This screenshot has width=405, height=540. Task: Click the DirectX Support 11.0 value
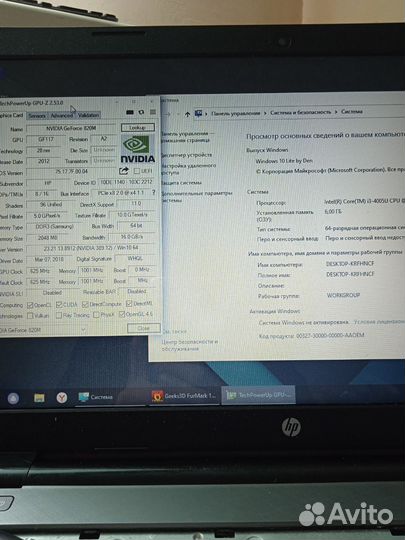point(136,204)
